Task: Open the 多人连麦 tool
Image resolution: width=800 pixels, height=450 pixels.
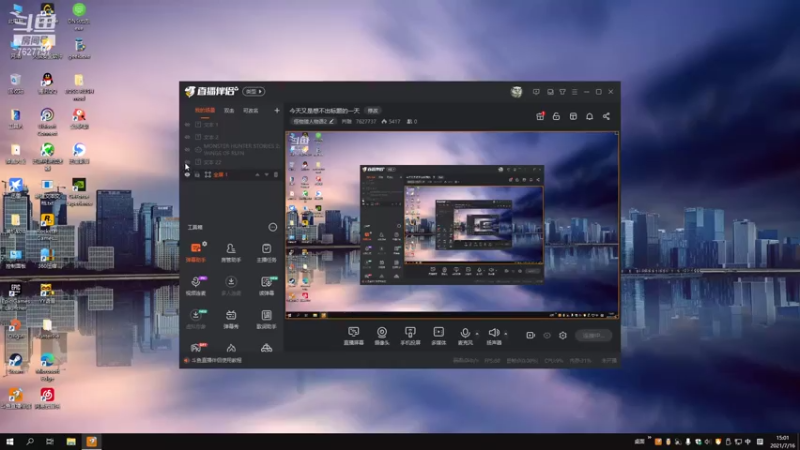Action: (x=231, y=286)
